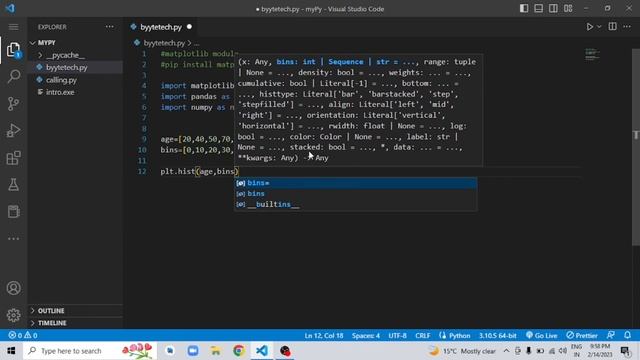
Task: Toggle the secondary side bar layout
Action: click(553, 9)
